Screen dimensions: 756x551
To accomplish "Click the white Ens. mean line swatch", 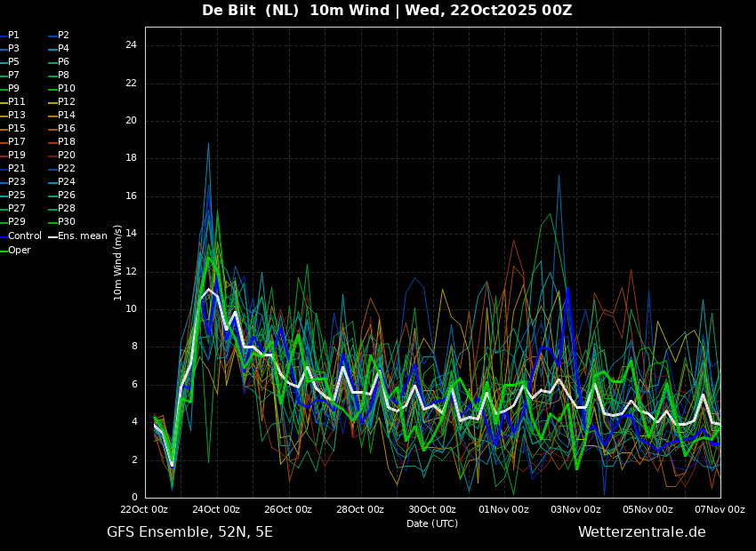I will click(x=52, y=236).
